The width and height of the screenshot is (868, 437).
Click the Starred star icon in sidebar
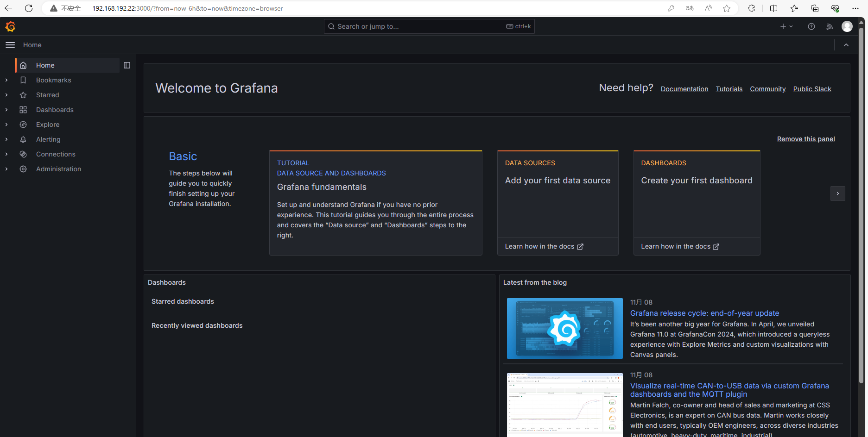pyautogui.click(x=23, y=95)
